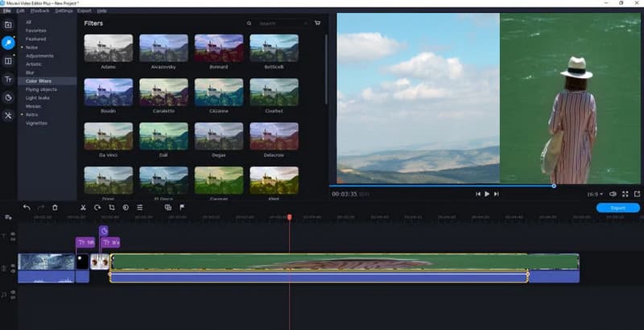
Task: Click the filters panel scrollbar
Action: point(326,69)
